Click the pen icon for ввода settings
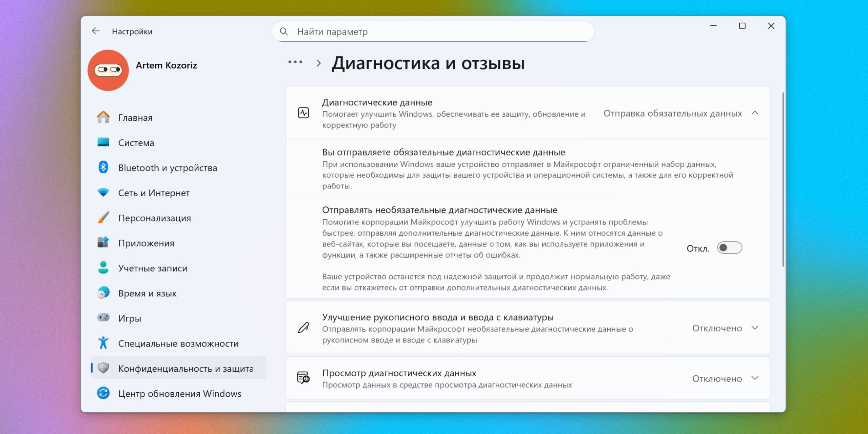 click(303, 328)
